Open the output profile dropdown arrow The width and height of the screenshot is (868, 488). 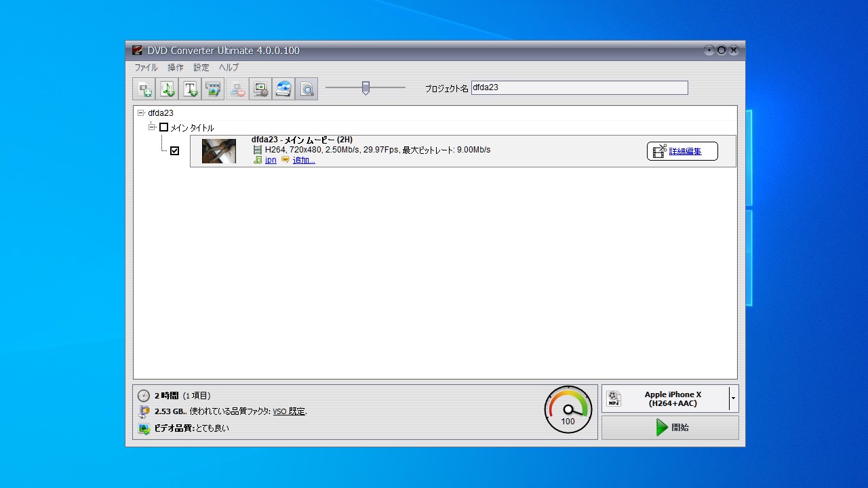734,399
